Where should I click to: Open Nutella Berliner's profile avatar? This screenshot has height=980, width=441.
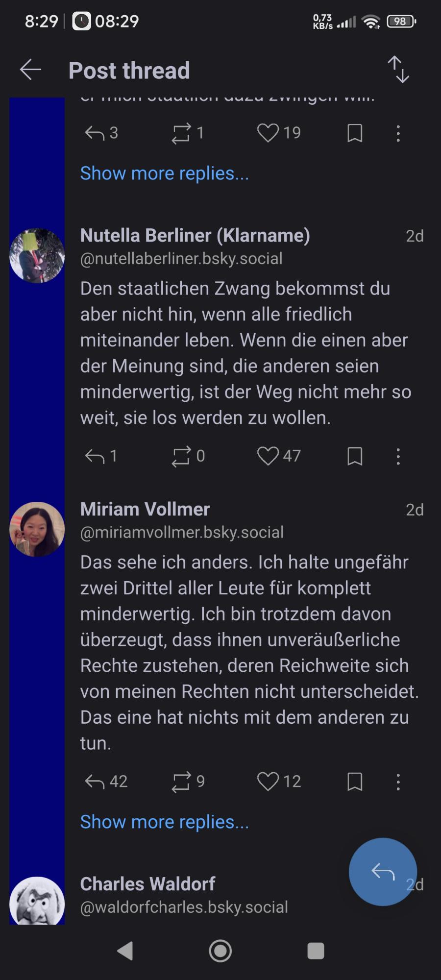tap(37, 255)
